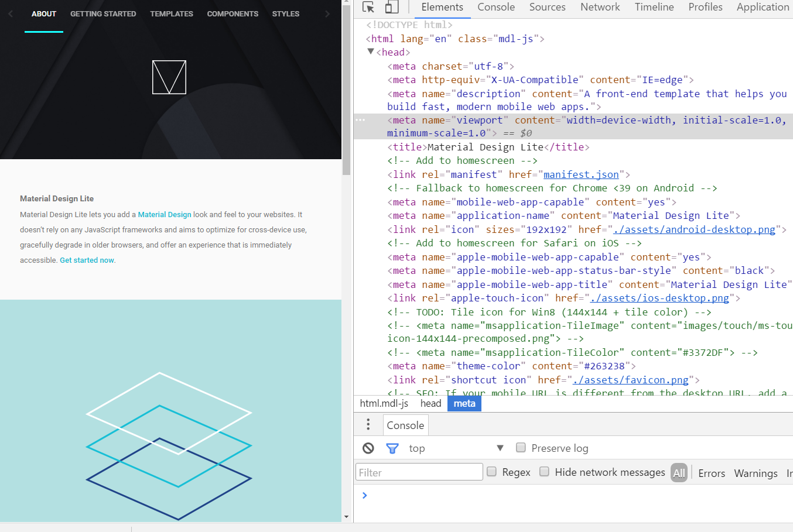Select the <!DOCTYPE html> line
The image size is (793, 532).
click(x=409, y=25)
